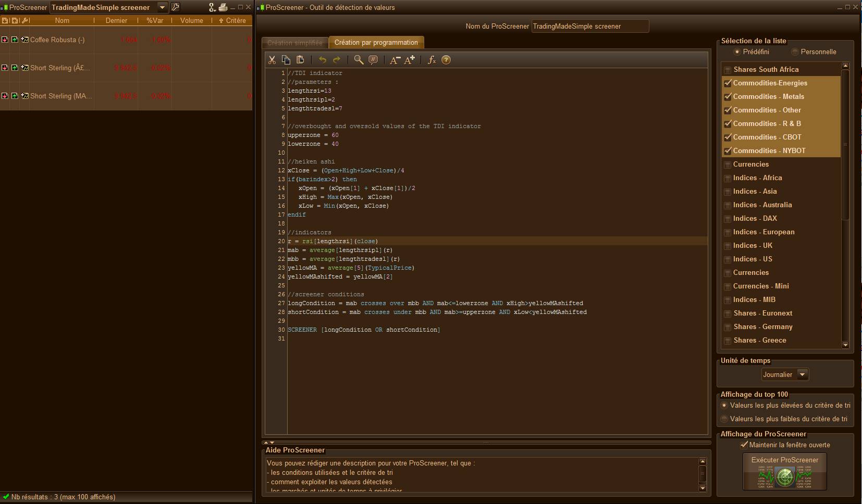Click the Nom du ProScreener name field
The width and height of the screenshot is (862, 504).
[589, 26]
